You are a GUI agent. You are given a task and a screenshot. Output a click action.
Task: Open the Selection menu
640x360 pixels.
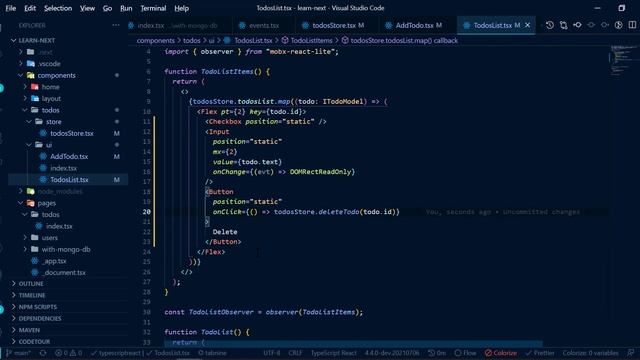coord(58,8)
